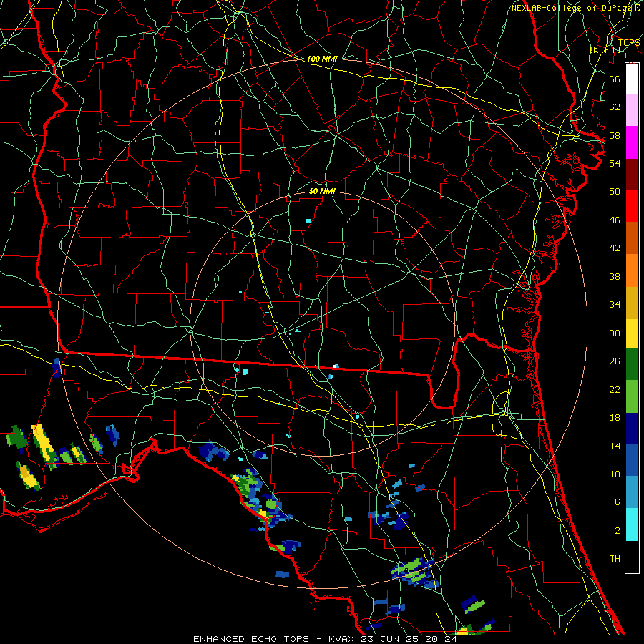644x644 pixels.
Task: Click the light orange legend swatch
Action: point(632,270)
